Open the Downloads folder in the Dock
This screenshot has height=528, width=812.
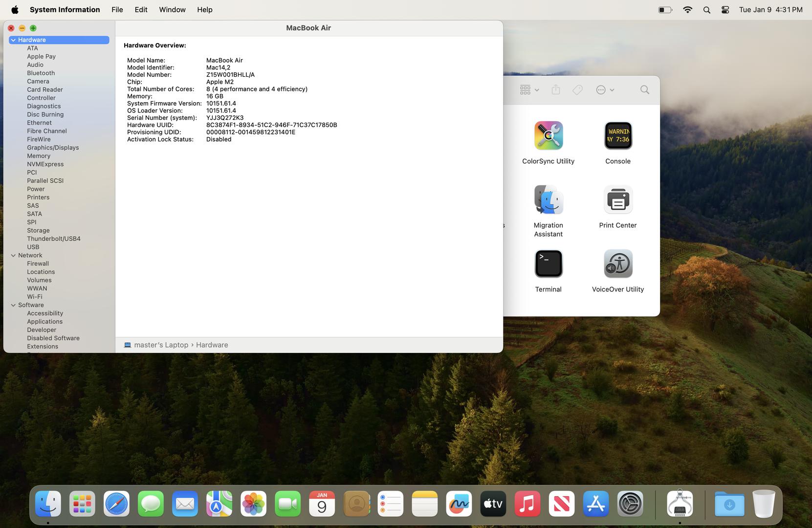pyautogui.click(x=729, y=504)
